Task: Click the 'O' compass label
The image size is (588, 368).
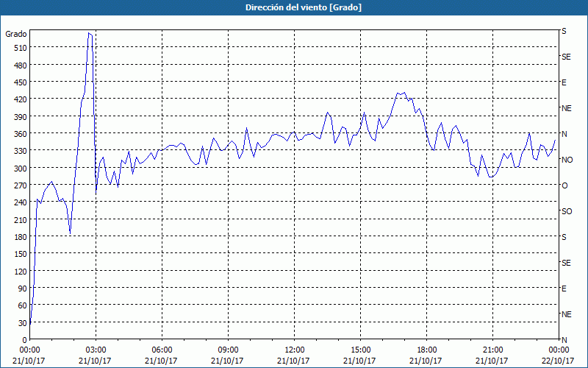Action: 564,186
